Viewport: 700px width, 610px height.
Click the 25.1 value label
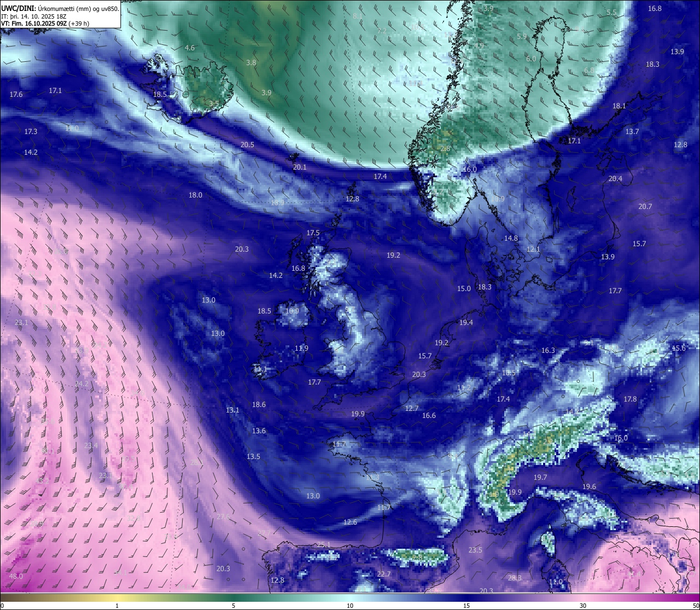pyautogui.click(x=324, y=544)
